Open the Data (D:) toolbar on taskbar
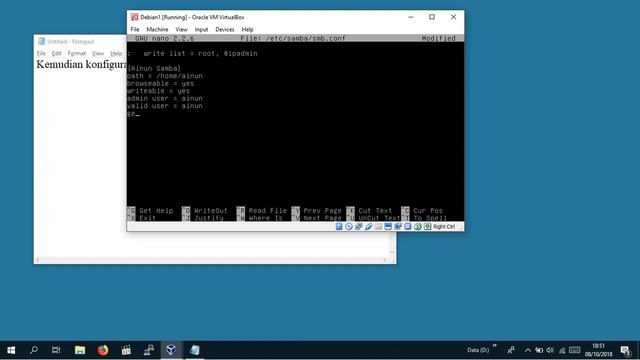640x360 pixels. tap(478, 350)
